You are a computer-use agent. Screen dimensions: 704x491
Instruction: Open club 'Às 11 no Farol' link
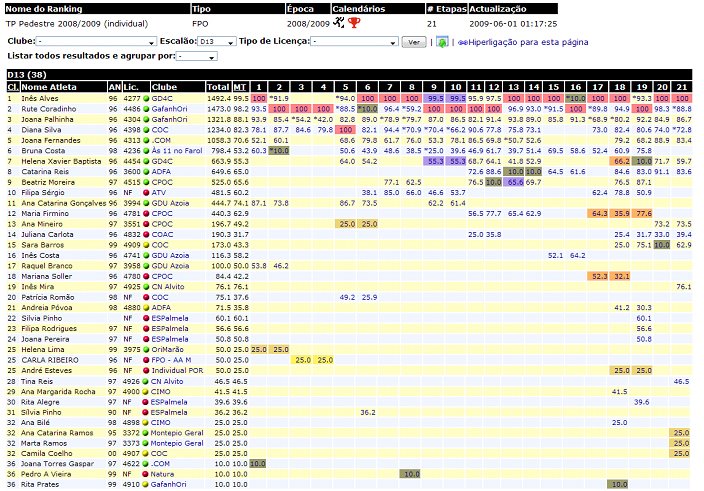coord(177,151)
